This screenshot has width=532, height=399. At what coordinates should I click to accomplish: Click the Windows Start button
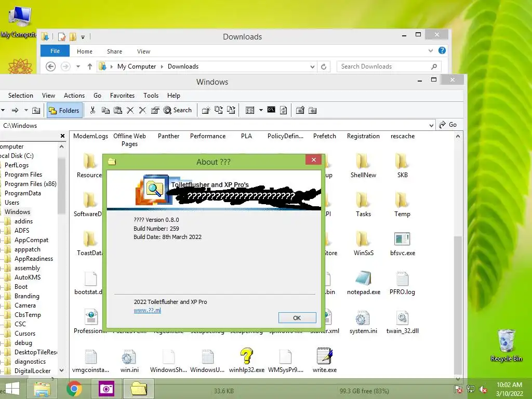coord(11,389)
